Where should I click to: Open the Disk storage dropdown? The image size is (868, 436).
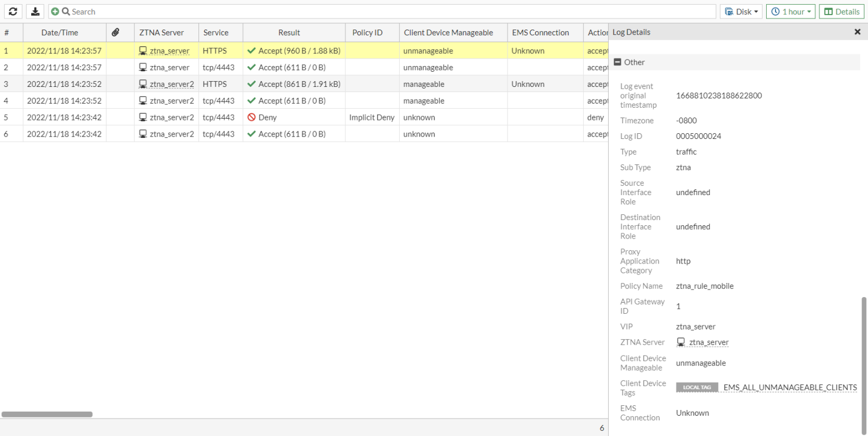tap(741, 11)
